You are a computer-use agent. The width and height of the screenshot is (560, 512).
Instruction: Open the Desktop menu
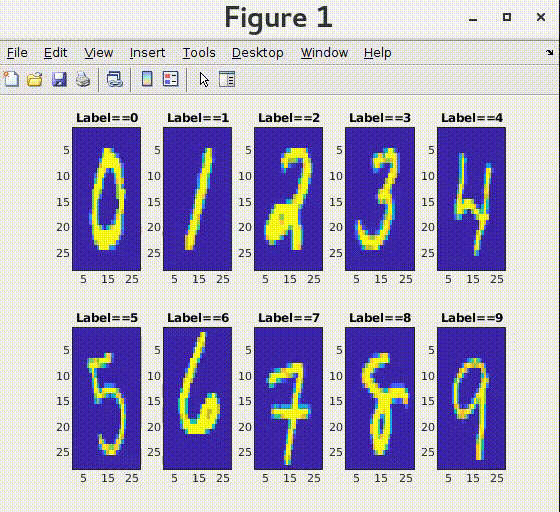(x=258, y=53)
